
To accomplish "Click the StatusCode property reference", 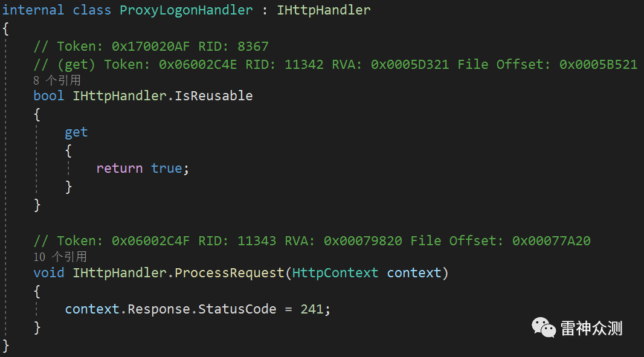I will 237,309.
